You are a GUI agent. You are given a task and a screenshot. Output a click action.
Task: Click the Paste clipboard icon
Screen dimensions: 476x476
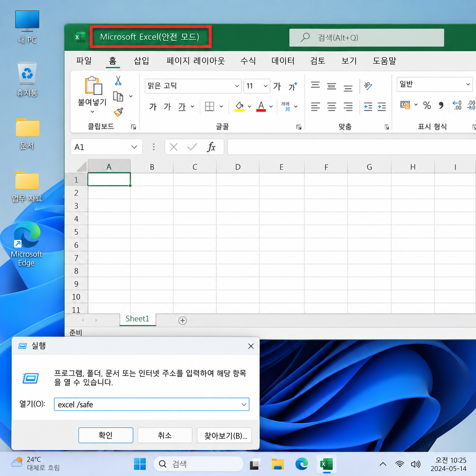click(x=93, y=86)
